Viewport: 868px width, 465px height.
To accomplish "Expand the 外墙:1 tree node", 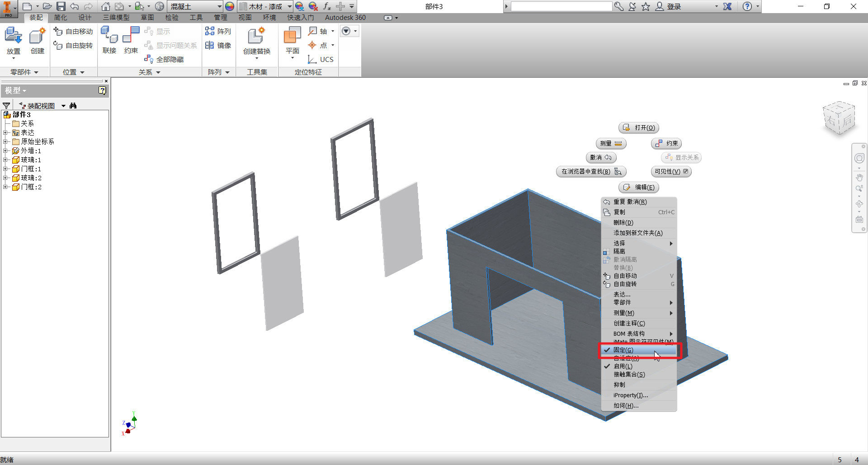I will pyautogui.click(x=5, y=151).
